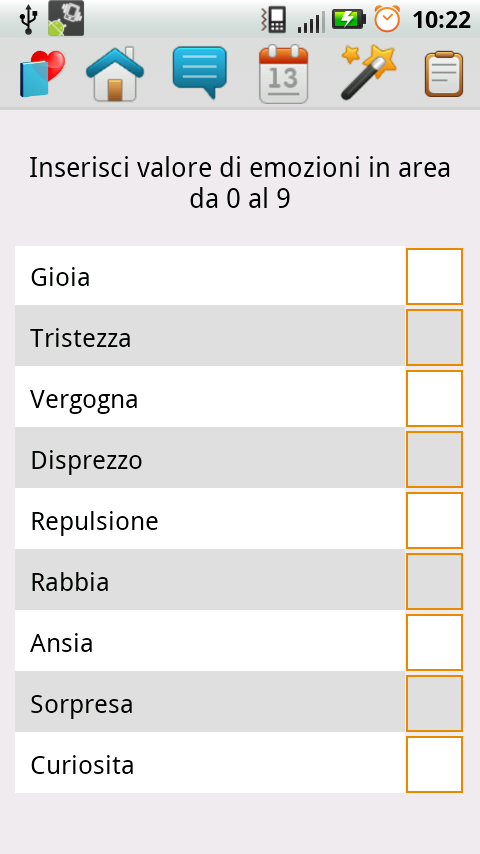Viewport: 480px width, 854px height.
Task: Select the Sorpresa value input box
Action: 434,703
